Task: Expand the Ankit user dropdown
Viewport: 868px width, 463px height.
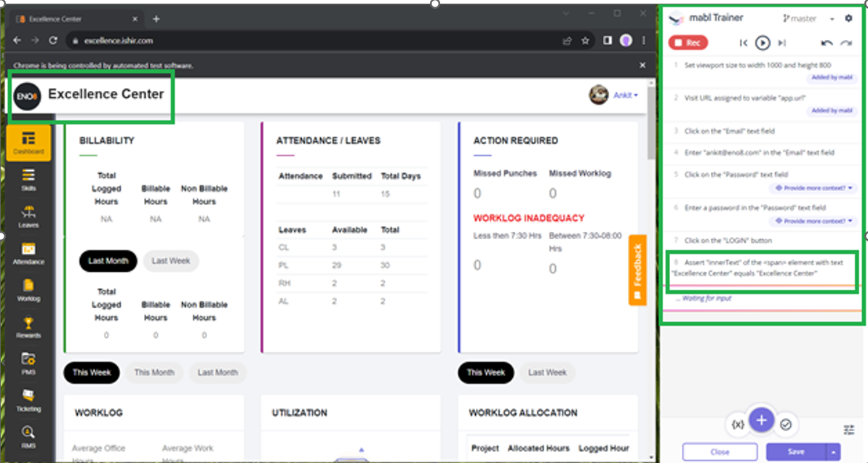Action: pos(624,95)
